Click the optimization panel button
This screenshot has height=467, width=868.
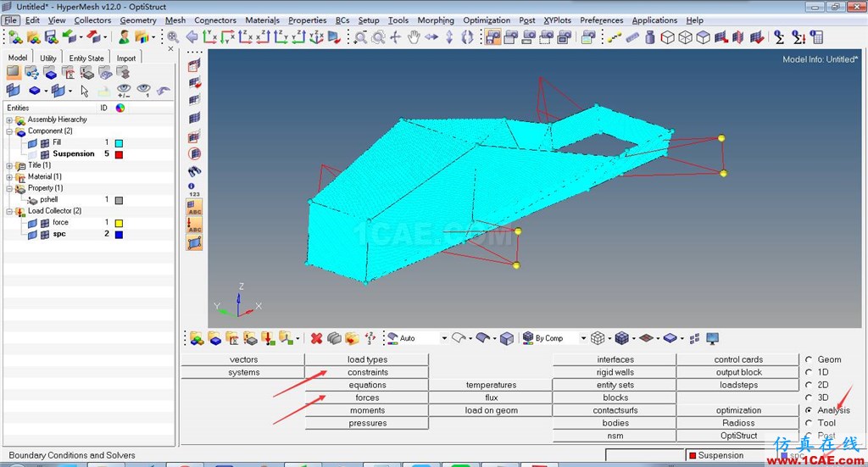(738, 410)
